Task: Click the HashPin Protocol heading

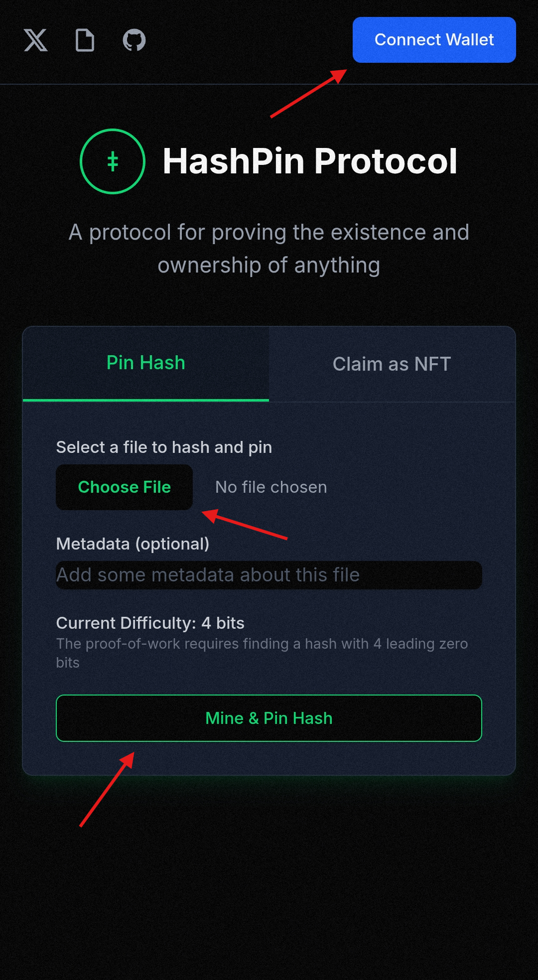Action: [x=310, y=161]
